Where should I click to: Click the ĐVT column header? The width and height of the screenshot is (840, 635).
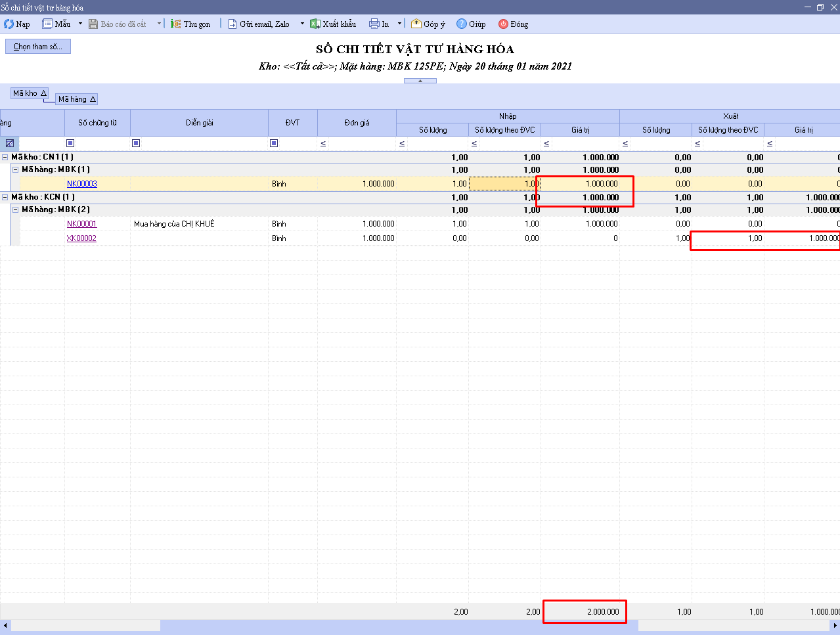click(x=292, y=123)
